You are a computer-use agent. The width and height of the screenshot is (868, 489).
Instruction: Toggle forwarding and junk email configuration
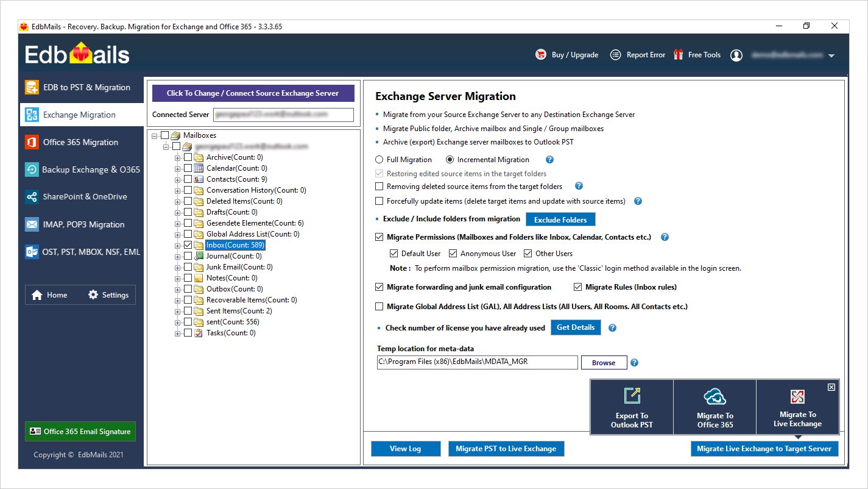[379, 287]
